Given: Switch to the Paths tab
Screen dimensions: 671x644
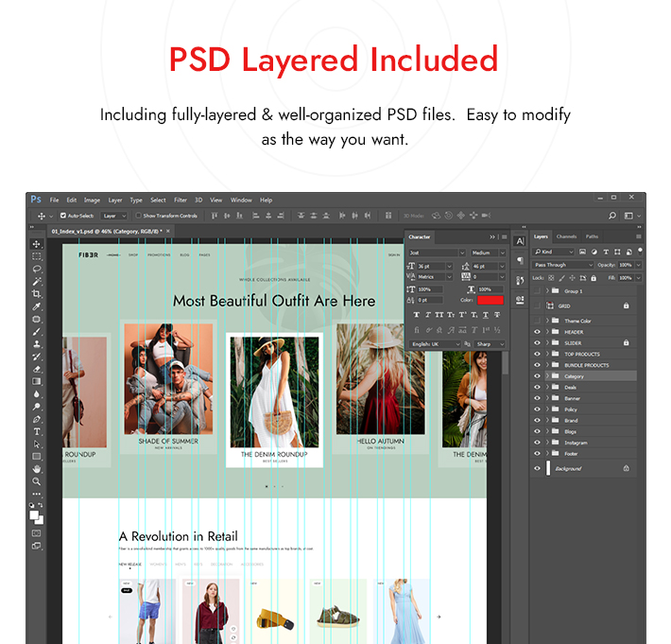Looking at the screenshot, I should [x=592, y=236].
